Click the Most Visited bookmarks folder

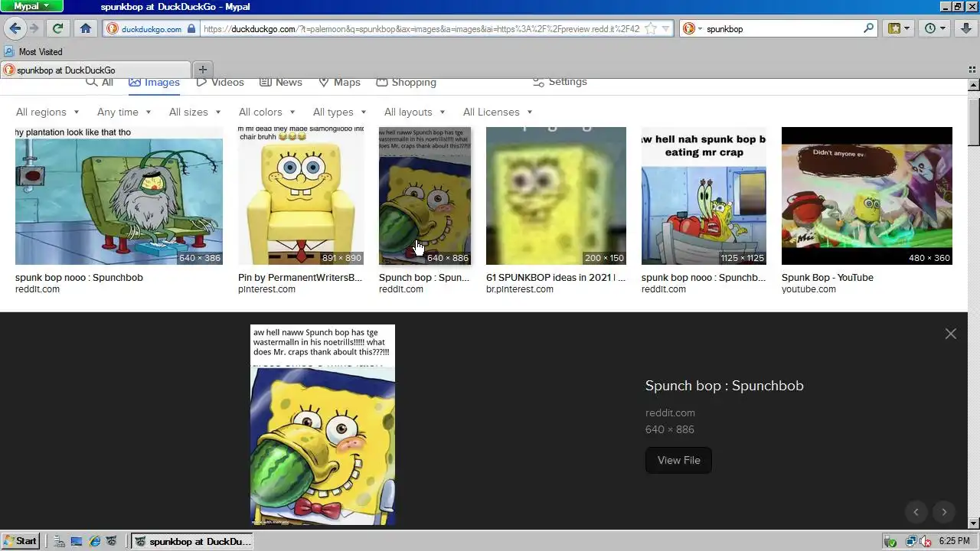point(33,51)
